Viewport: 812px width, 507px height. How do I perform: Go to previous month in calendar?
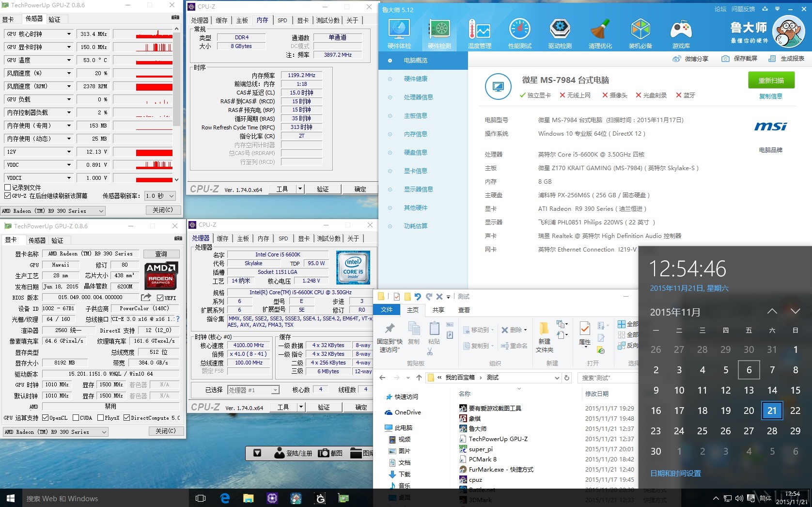coord(772,311)
